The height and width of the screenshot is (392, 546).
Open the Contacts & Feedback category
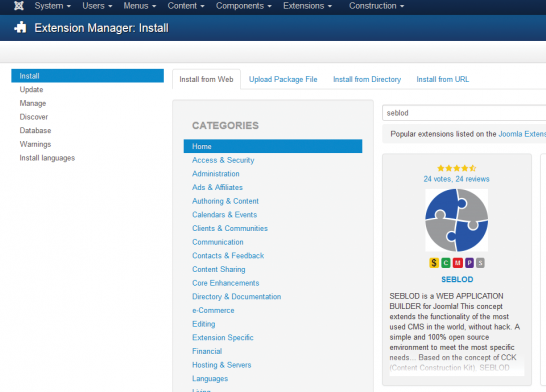228,256
